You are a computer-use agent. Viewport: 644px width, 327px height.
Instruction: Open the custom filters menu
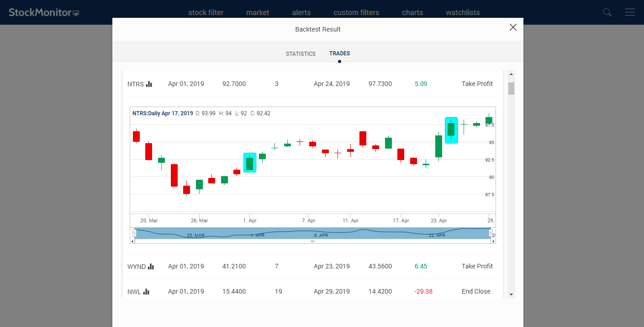click(x=356, y=12)
